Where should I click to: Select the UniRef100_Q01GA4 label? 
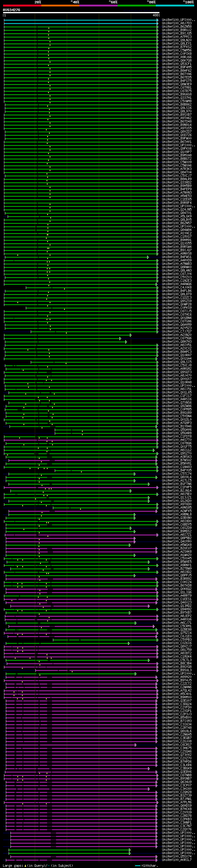tap(177, 358)
